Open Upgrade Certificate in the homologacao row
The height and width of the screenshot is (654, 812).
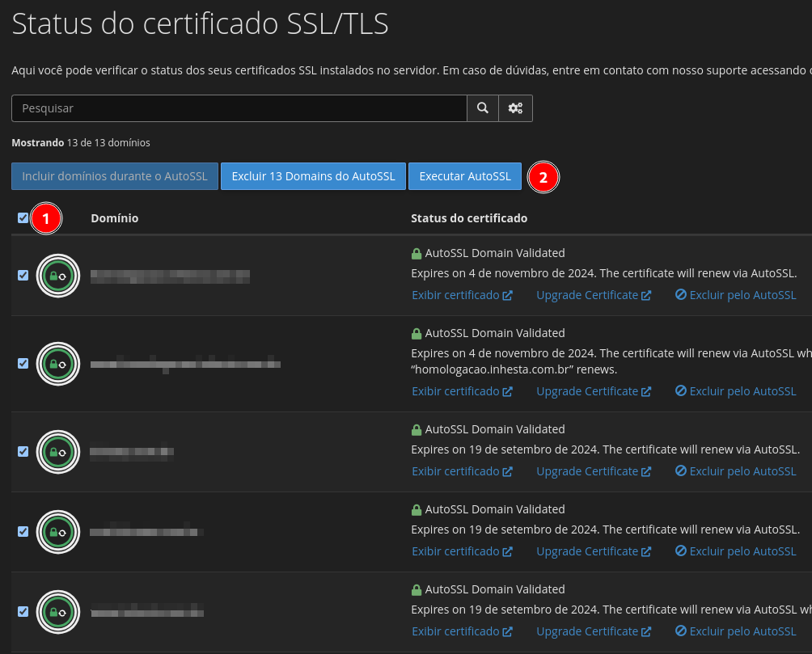[594, 391]
